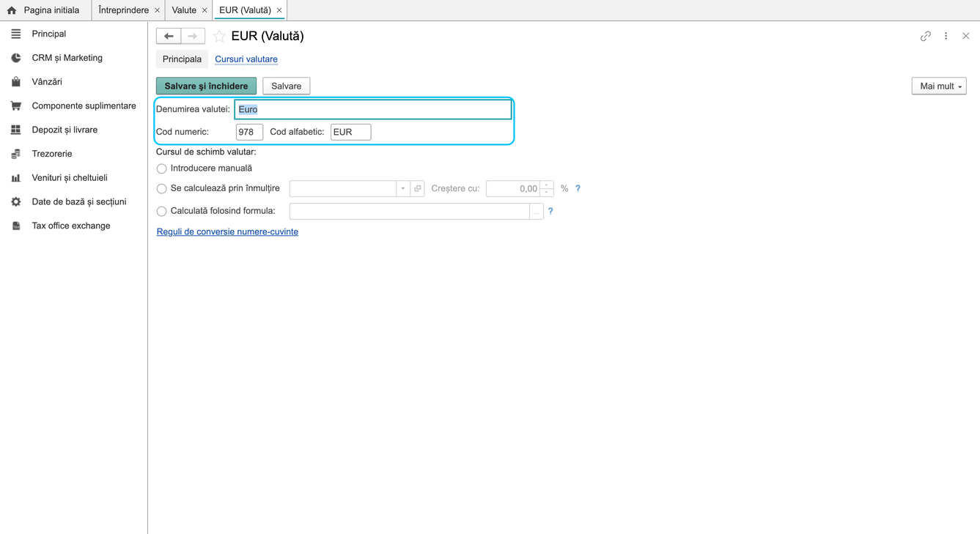Close the Valute tab

(x=205, y=10)
